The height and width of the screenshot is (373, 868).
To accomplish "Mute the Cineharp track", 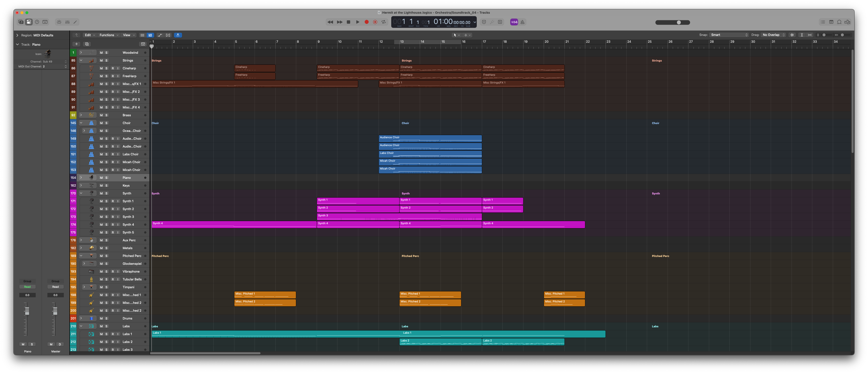I will coord(101,68).
